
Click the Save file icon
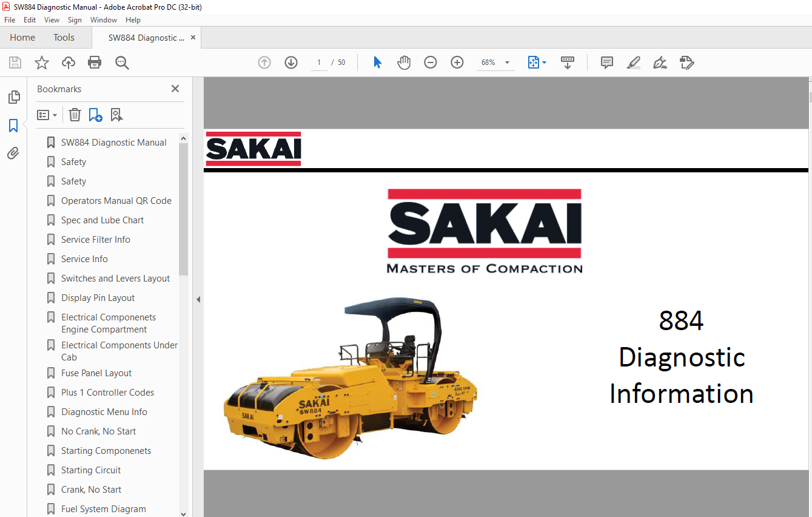[x=15, y=63]
